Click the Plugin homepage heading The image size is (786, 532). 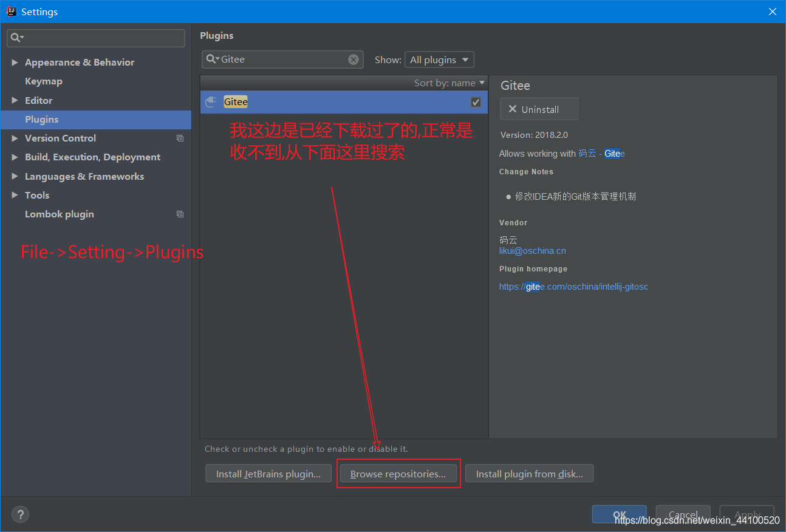533,269
